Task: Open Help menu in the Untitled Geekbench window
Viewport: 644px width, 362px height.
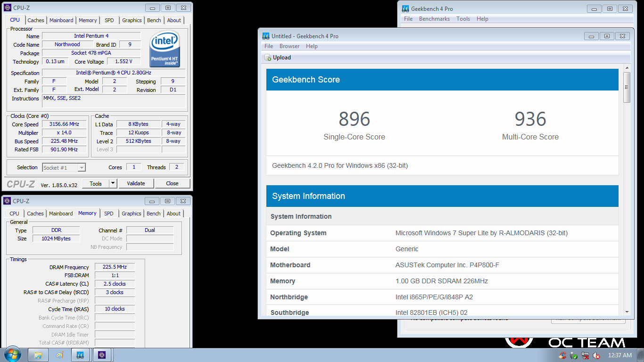Action: (312, 46)
